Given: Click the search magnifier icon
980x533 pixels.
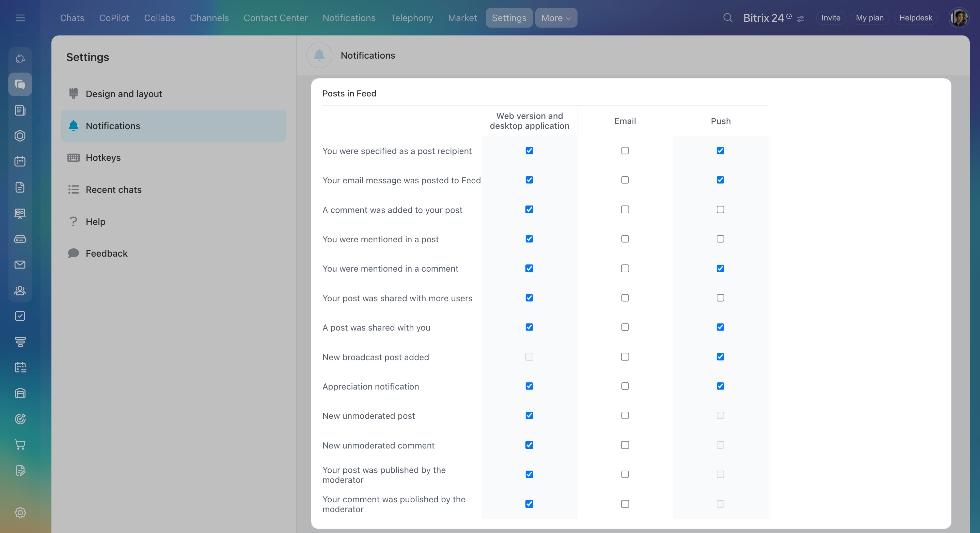Looking at the screenshot, I should coord(727,18).
